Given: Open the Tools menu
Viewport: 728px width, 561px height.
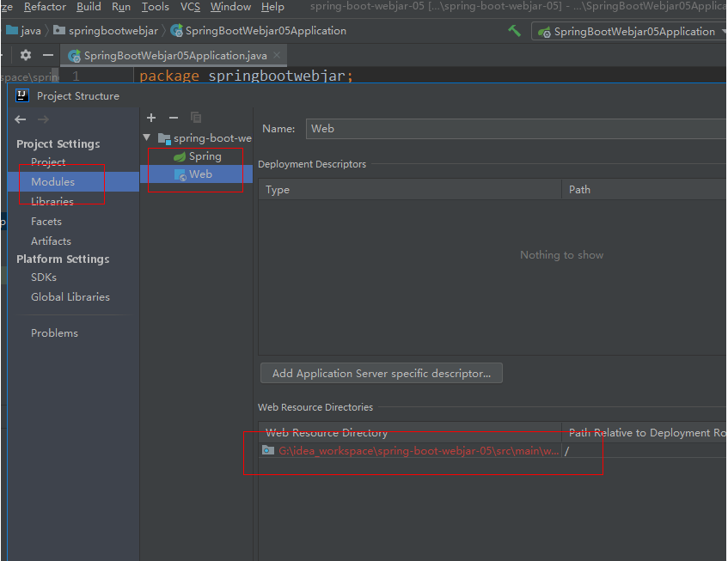Looking at the screenshot, I should coord(155,7).
